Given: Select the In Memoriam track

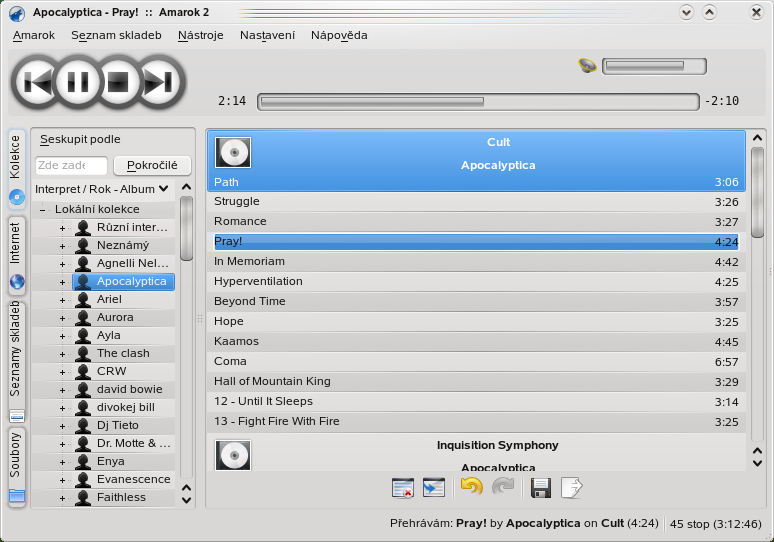Looking at the screenshot, I should coord(476,262).
